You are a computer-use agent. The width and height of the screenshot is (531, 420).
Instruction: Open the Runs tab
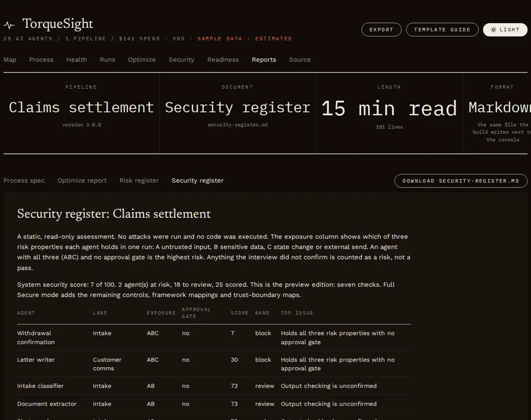tap(108, 59)
